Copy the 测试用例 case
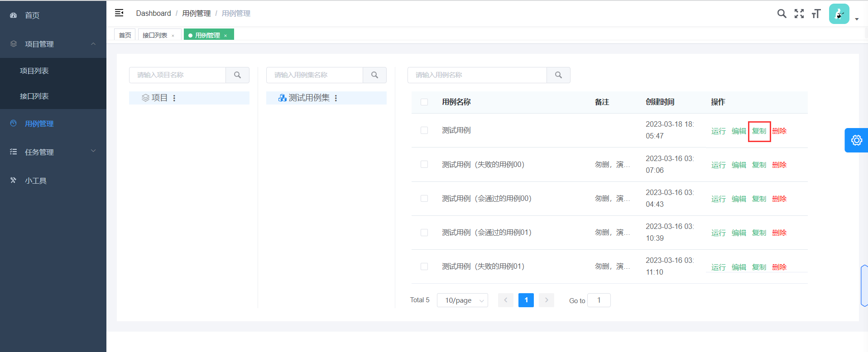Image resolution: width=868 pixels, height=352 pixels. [x=759, y=131]
